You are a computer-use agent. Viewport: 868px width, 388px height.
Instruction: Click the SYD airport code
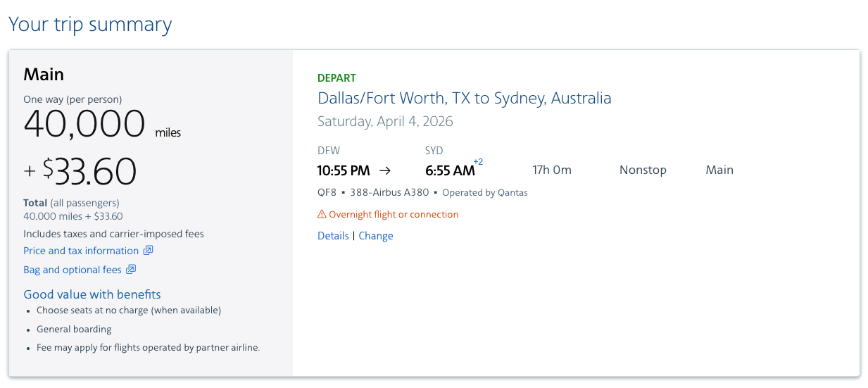coord(434,151)
